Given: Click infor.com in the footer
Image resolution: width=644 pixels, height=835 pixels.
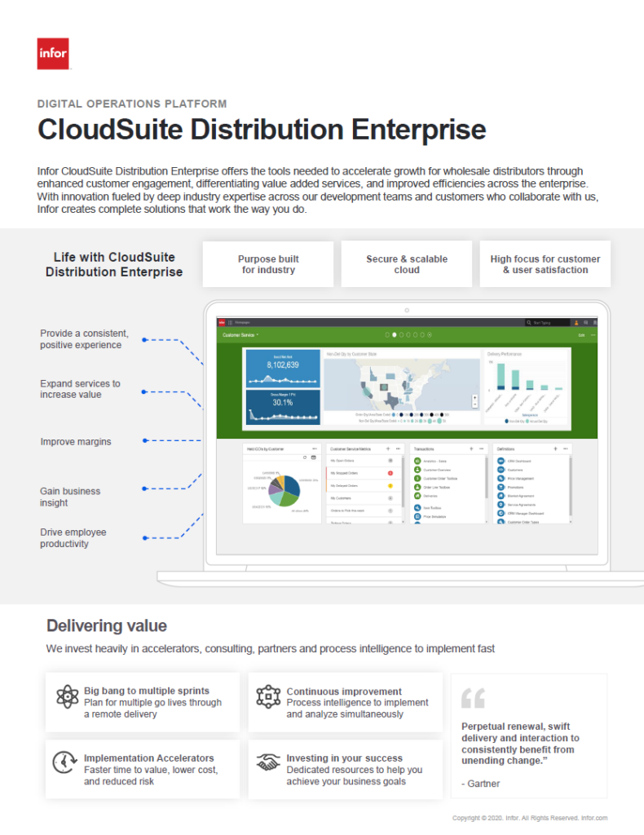Looking at the screenshot, I should [x=594, y=818].
